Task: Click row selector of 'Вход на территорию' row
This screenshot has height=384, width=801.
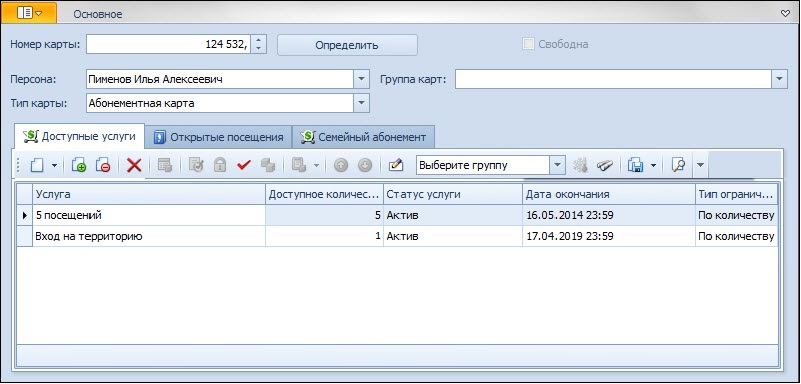Action: 25,236
